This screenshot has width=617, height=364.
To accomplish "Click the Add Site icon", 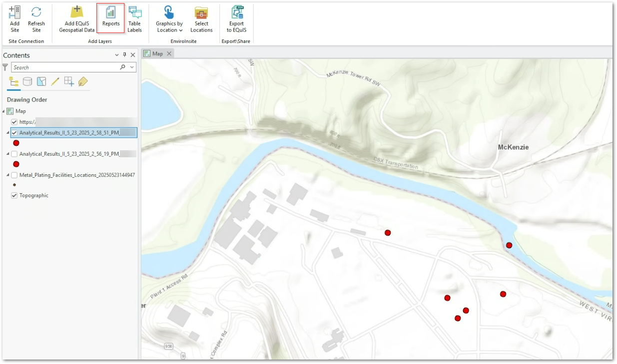I will click(x=14, y=18).
